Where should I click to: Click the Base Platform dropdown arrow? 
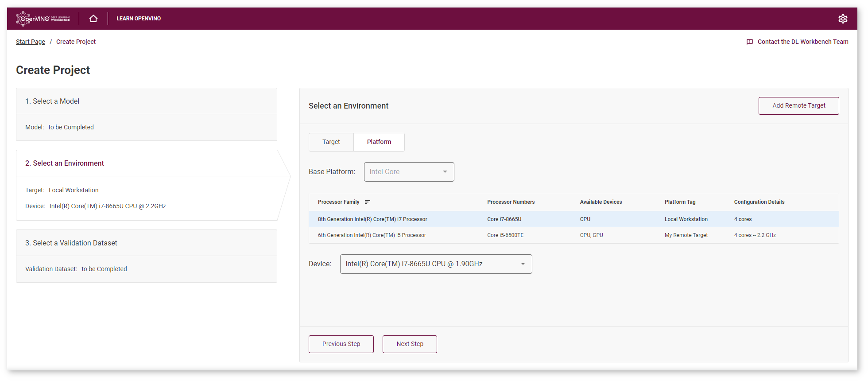[x=445, y=172]
